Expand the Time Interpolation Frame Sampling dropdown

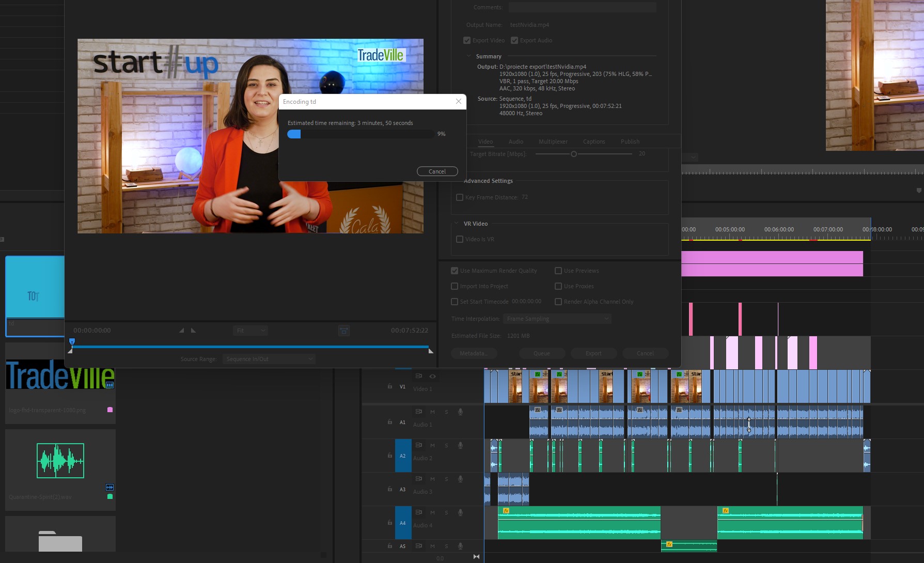pyautogui.click(x=557, y=319)
